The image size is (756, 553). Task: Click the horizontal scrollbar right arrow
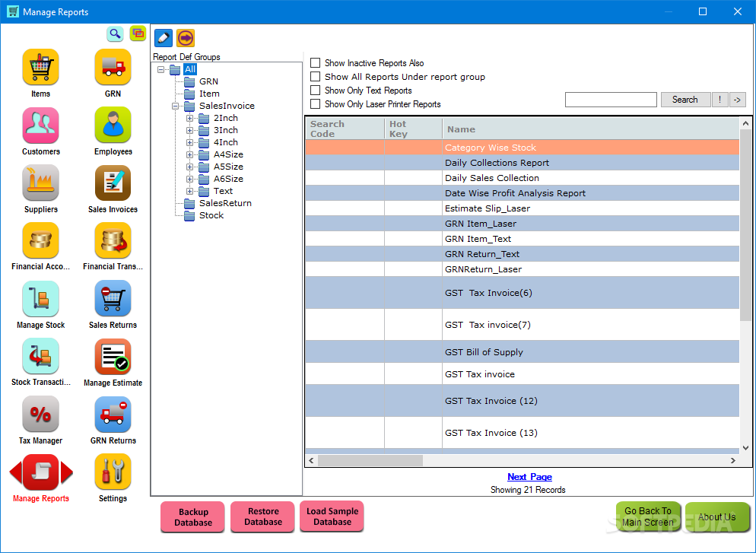coord(733,460)
